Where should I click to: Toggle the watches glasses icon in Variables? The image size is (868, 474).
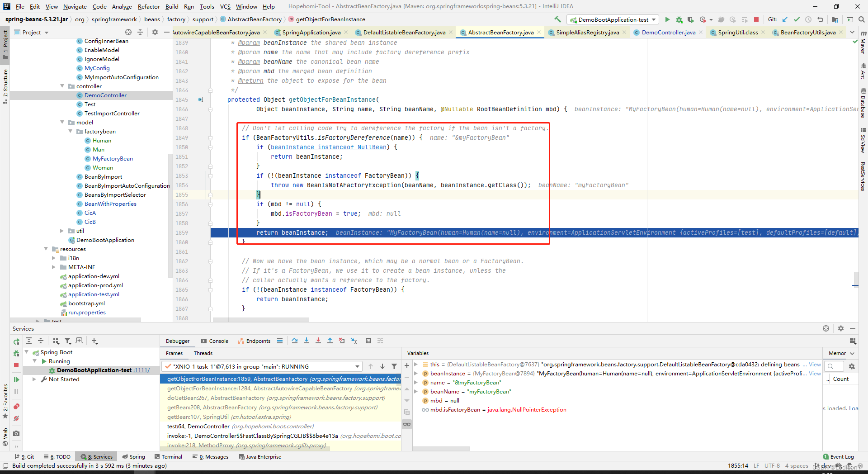[407, 424]
